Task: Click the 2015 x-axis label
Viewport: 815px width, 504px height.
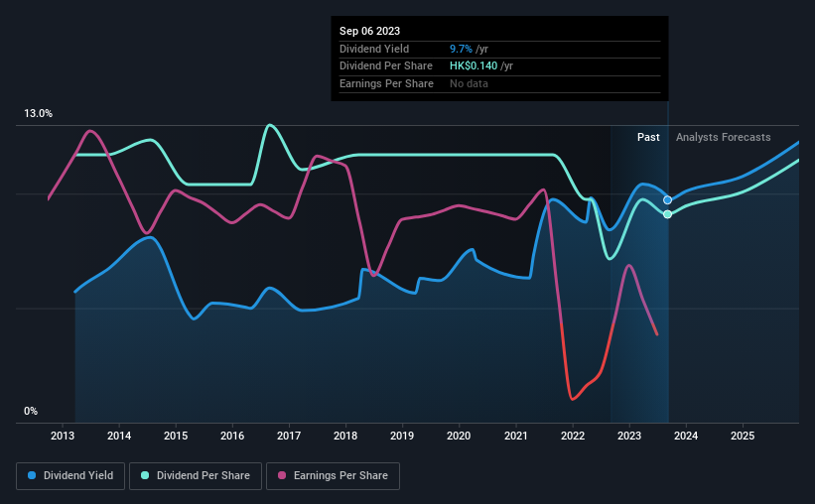Action: 176,436
